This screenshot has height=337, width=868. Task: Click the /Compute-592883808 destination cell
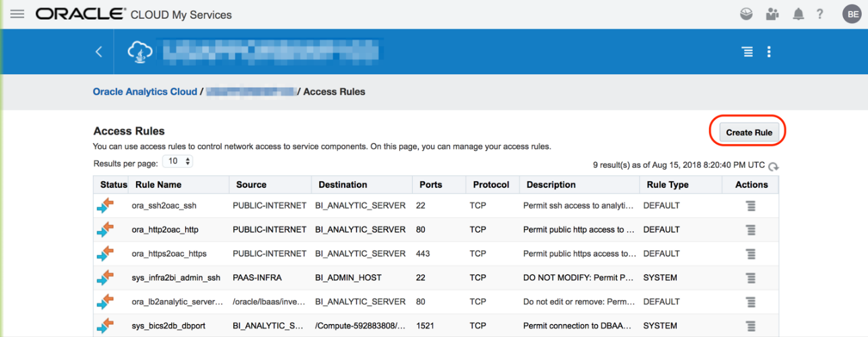(x=361, y=326)
